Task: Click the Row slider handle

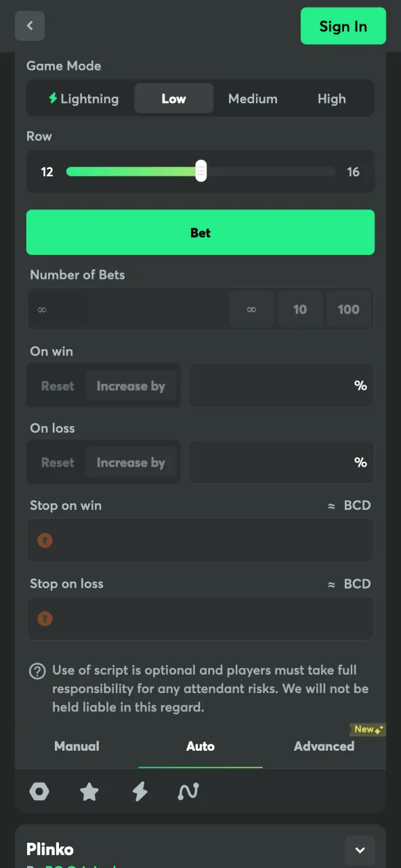Action: [x=200, y=172]
